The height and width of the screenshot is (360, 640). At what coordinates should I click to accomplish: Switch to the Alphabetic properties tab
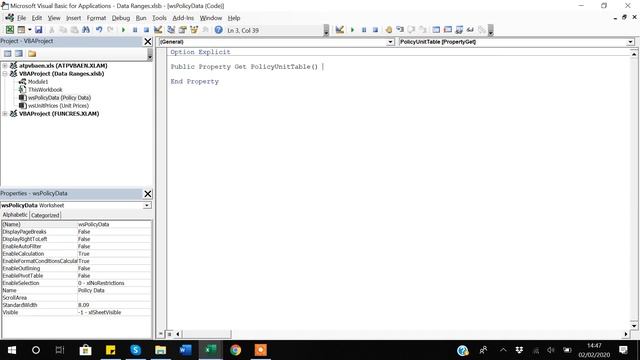15,215
